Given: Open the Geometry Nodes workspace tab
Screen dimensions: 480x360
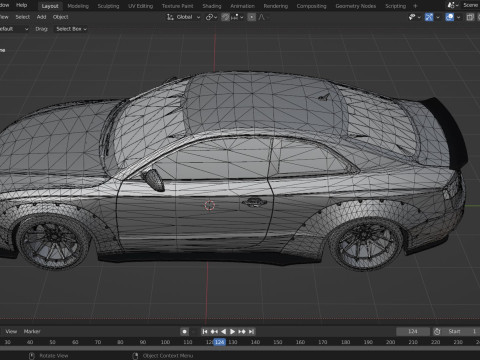Looking at the screenshot, I should pos(356,6).
